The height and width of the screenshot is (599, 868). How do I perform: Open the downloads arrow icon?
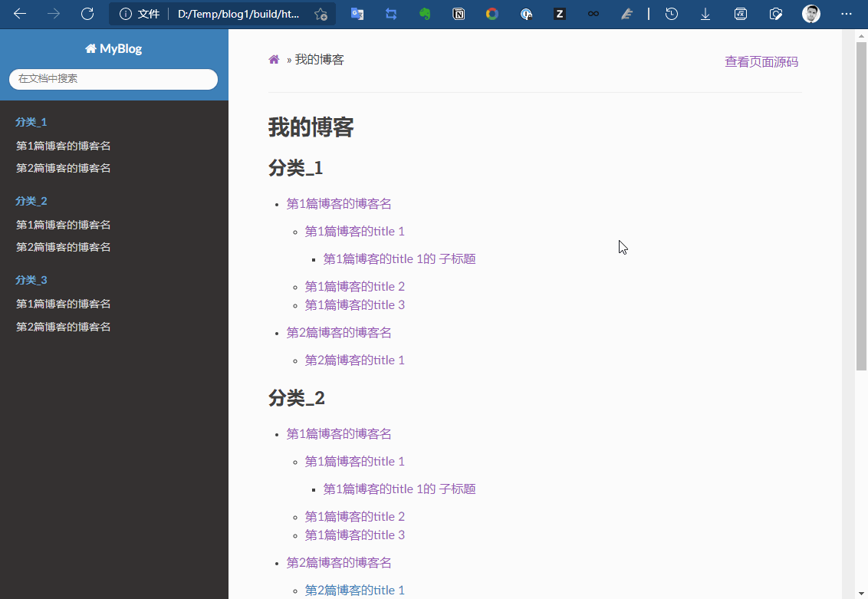click(705, 14)
